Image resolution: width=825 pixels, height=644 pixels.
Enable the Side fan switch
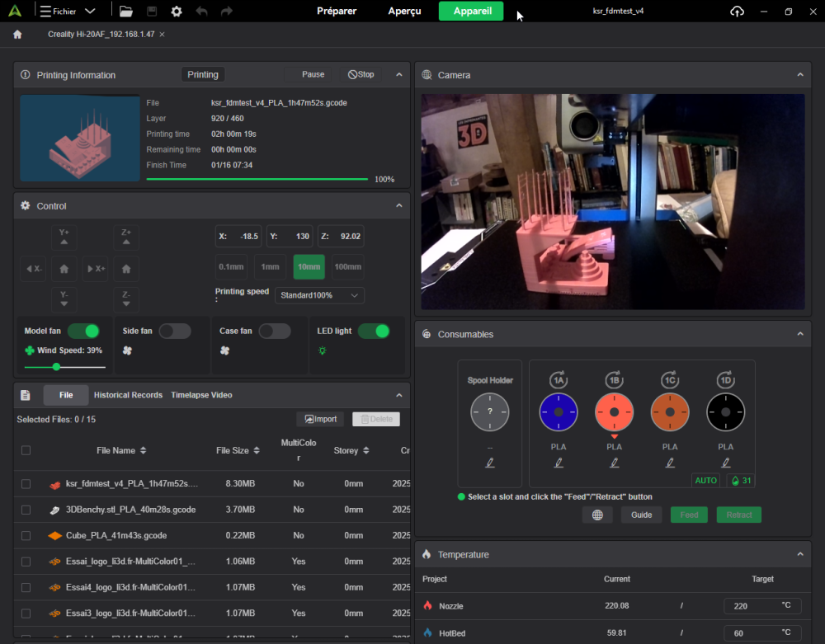point(175,331)
